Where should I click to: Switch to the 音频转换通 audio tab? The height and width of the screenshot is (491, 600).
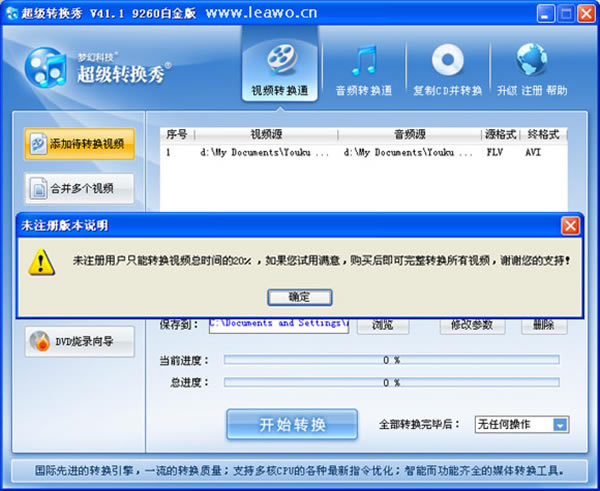[364, 70]
